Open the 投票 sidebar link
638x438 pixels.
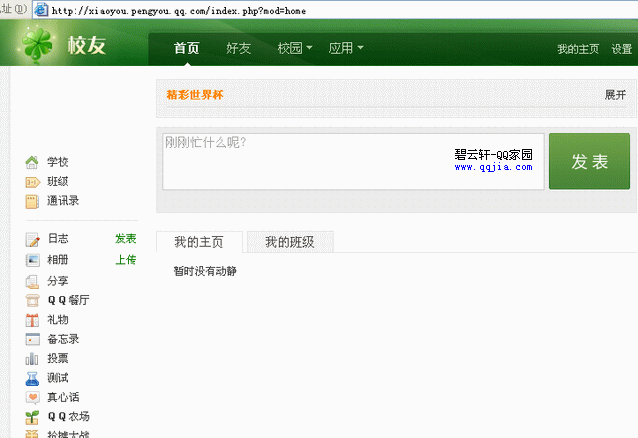pos(58,358)
